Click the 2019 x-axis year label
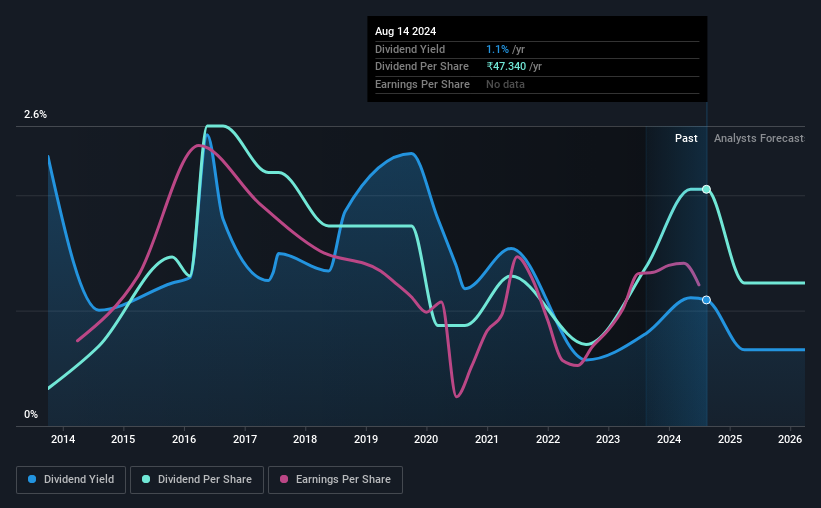The height and width of the screenshot is (508, 821). pos(365,439)
